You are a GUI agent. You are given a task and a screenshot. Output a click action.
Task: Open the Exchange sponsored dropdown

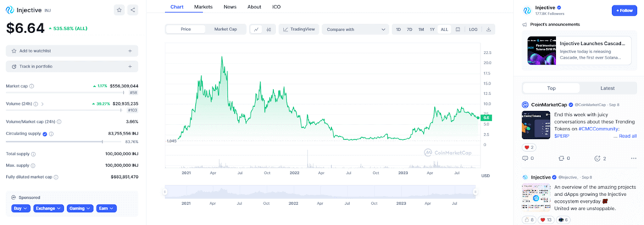[48, 208]
